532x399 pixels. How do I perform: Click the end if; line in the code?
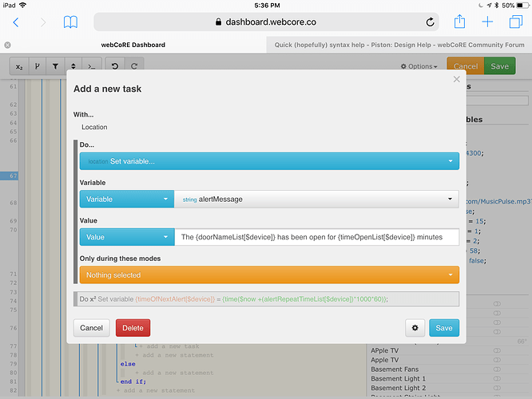coord(133,381)
